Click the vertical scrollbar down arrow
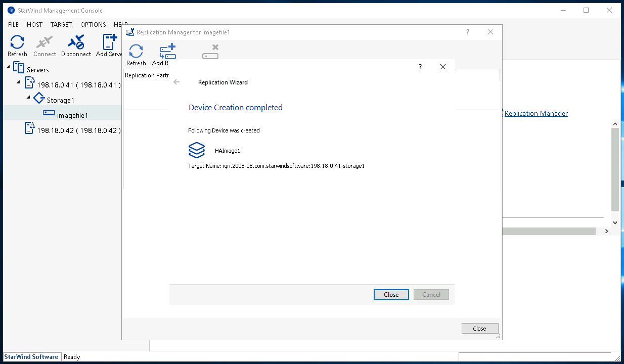The height and width of the screenshot is (364, 624). 615,222
